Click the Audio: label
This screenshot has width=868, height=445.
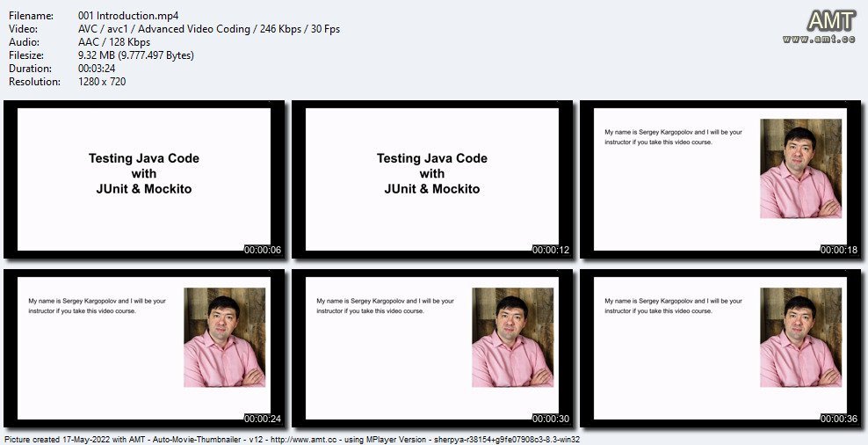click(24, 42)
